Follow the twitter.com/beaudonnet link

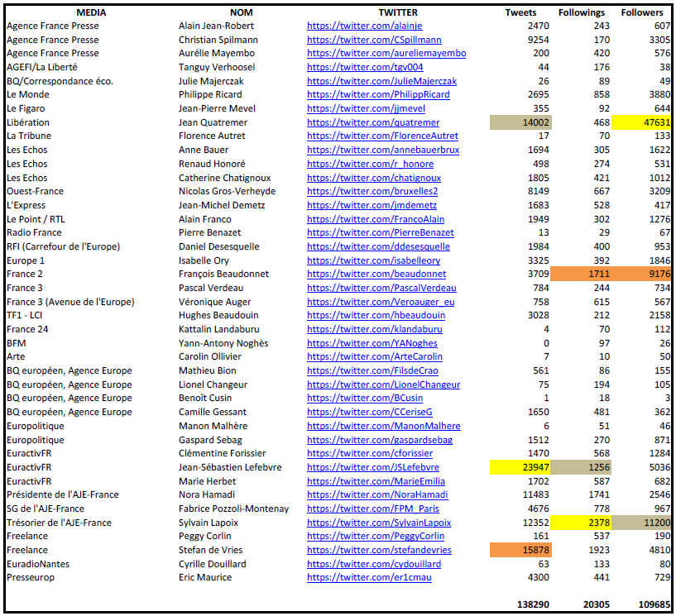(376, 274)
